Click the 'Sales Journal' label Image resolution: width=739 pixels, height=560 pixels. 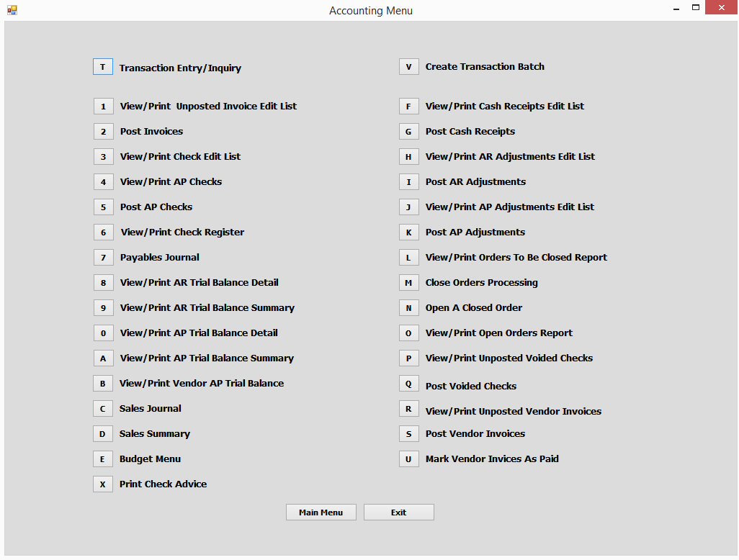[x=151, y=408]
